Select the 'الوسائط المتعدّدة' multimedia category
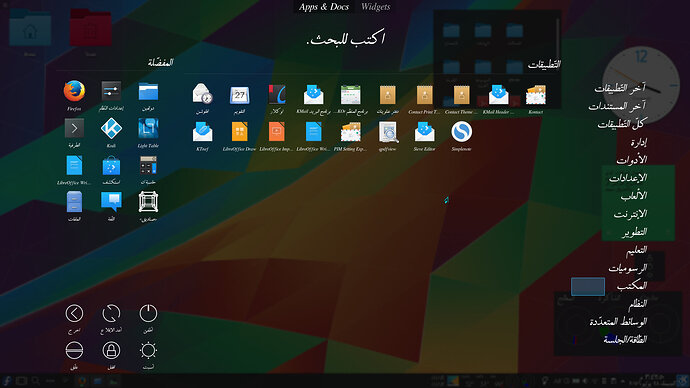This screenshot has width=690, height=388. click(x=618, y=322)
